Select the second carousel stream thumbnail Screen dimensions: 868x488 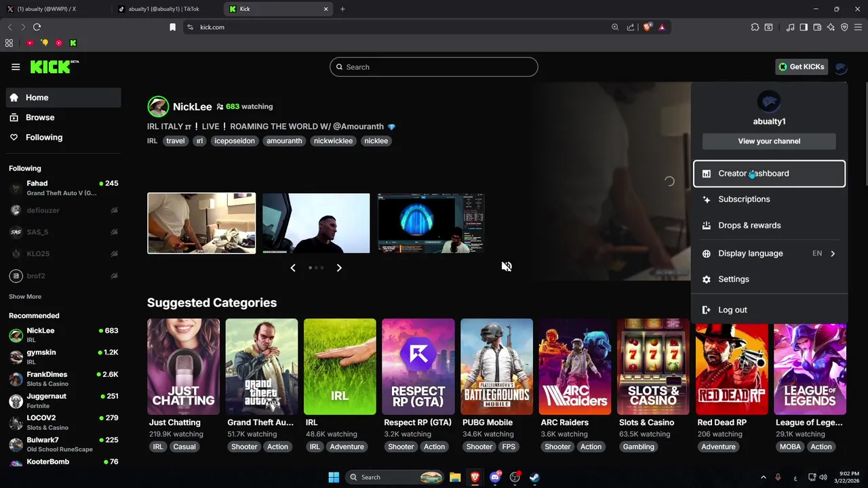point(316,223)
